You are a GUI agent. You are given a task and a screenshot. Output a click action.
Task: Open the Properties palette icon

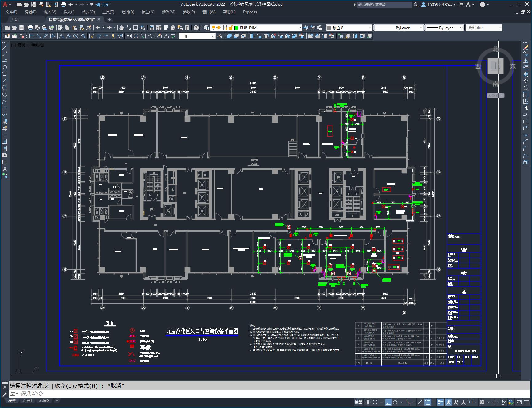click(x=152, y=28)
